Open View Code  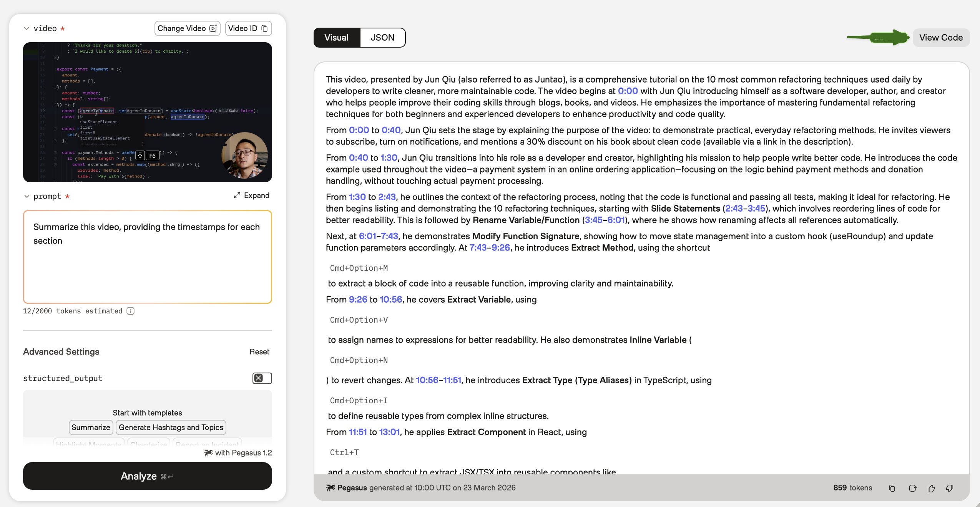[940, 38]
